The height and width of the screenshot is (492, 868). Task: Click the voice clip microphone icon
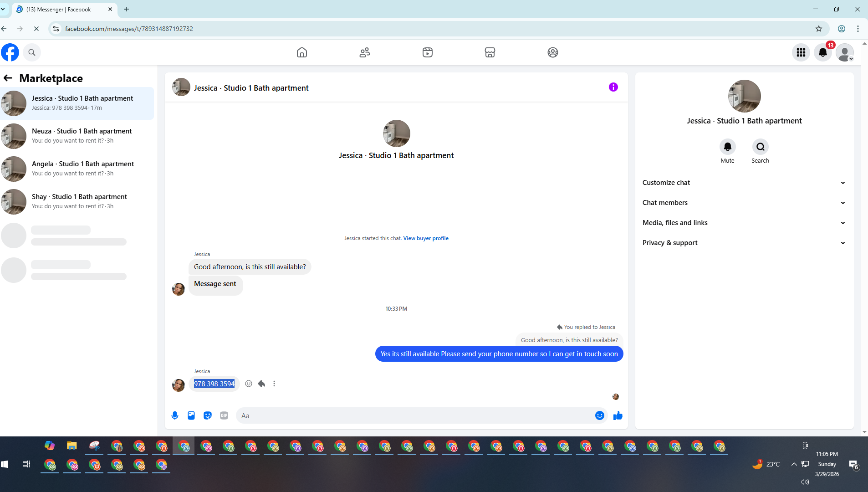click(x=175, y=415)
